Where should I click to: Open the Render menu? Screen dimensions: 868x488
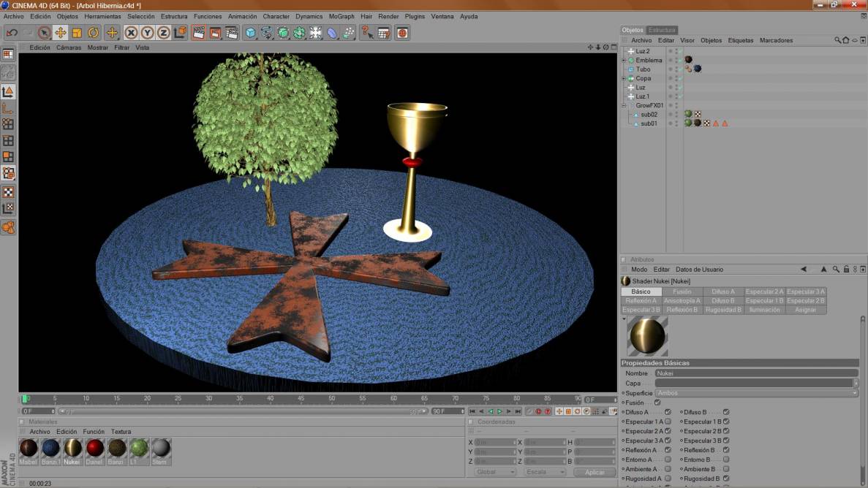tap(388, 17)
